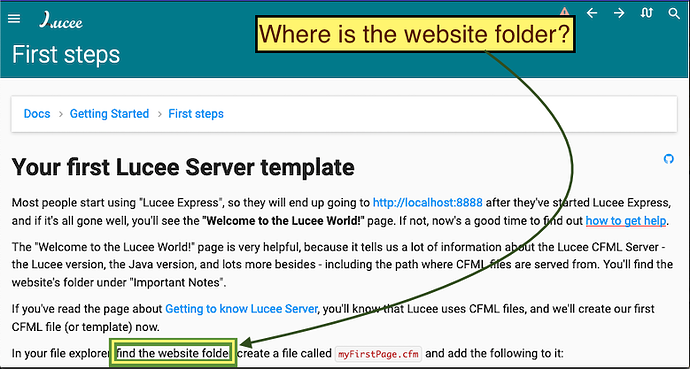690x369 pixels.
Task: Click the Lucee logo
Action: point(61,20)
